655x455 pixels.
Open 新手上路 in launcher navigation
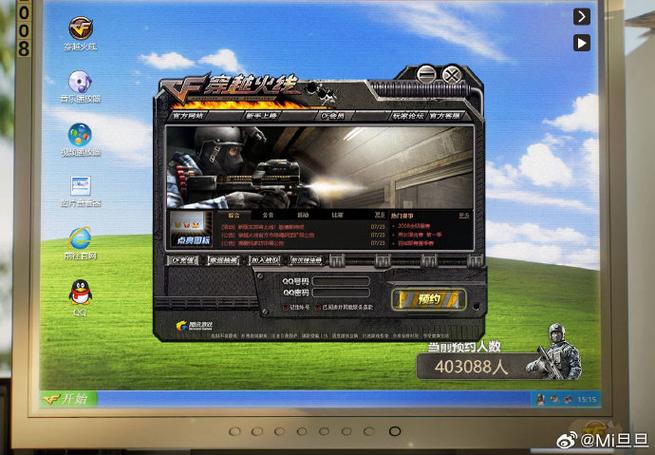261,115
